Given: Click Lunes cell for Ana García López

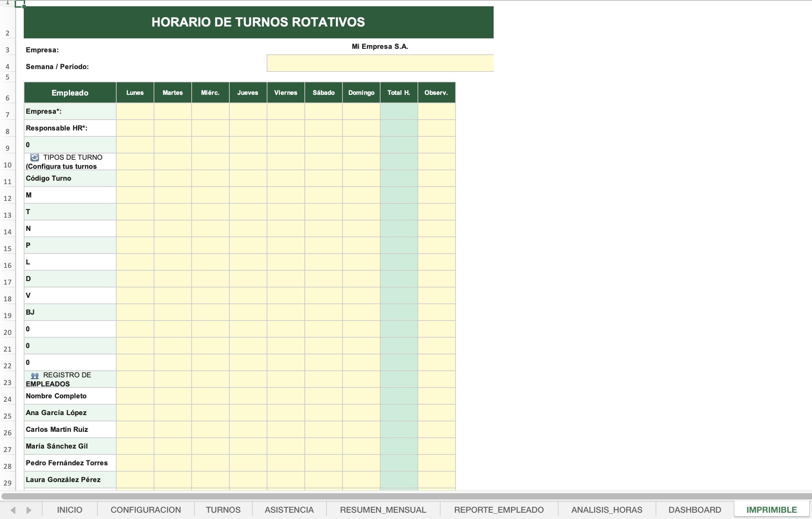Looking at the screenshot, I should tap(135, 413).
